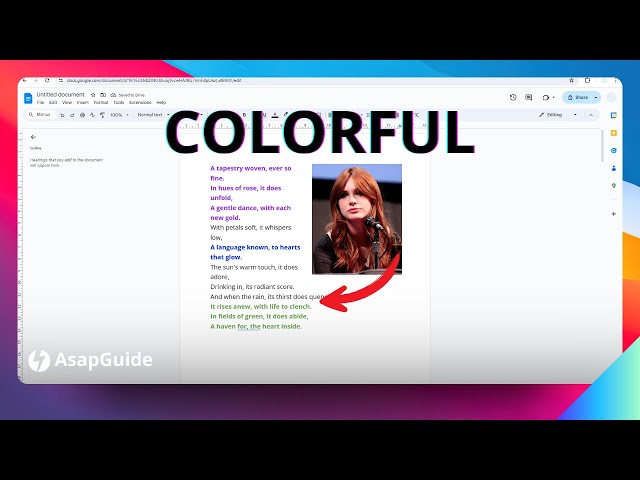Open the dropdown next to the Meet icon
640x480 pixels.
[553, 98]
